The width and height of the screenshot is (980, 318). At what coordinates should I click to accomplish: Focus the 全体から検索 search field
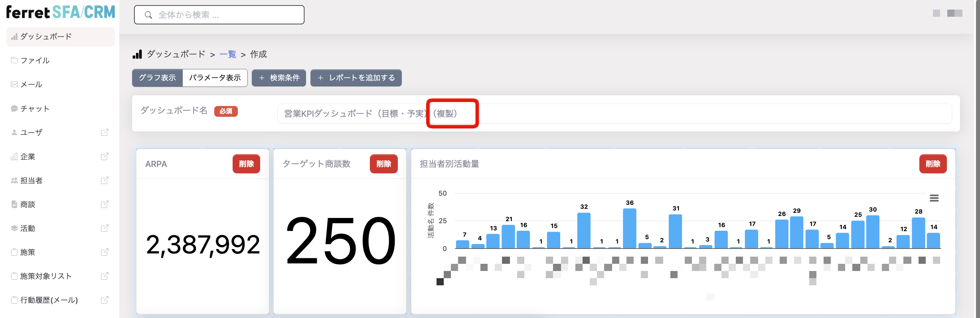click(x=219, y=15)
